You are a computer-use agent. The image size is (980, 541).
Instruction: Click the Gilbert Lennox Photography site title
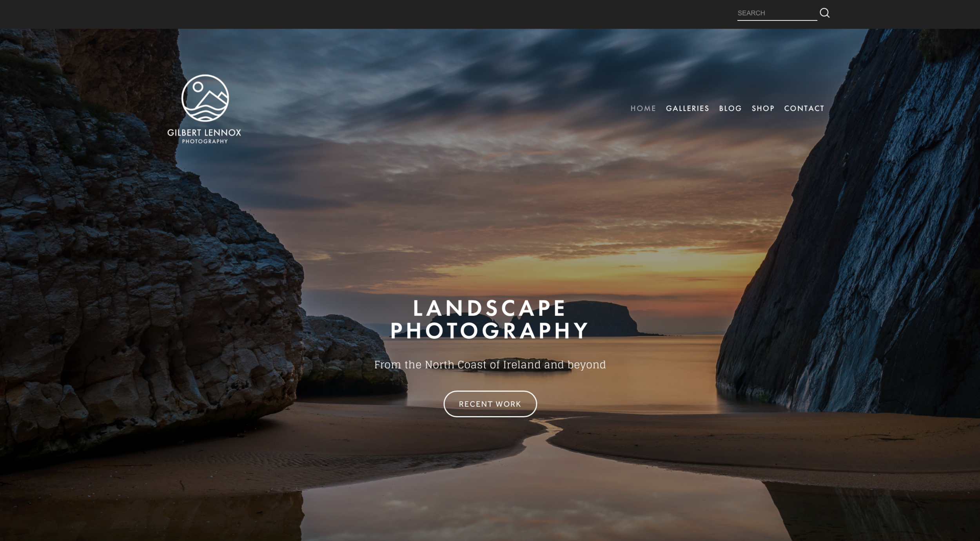[x=204, y=136]
